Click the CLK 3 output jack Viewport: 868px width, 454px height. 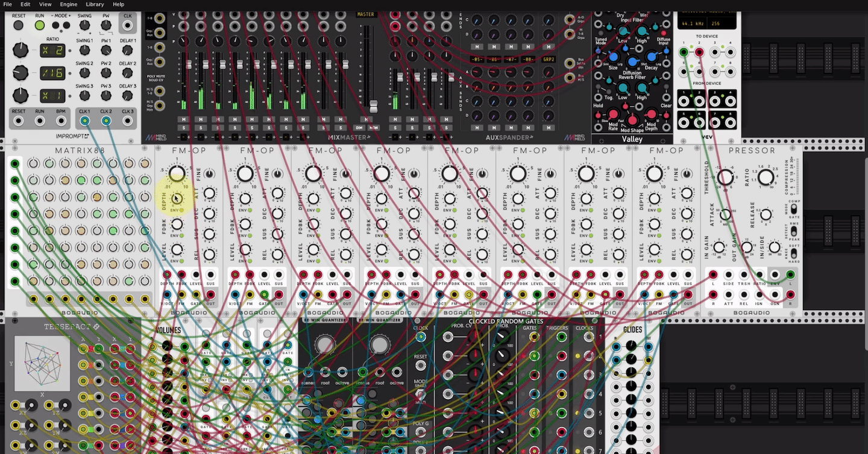[128, 121]
